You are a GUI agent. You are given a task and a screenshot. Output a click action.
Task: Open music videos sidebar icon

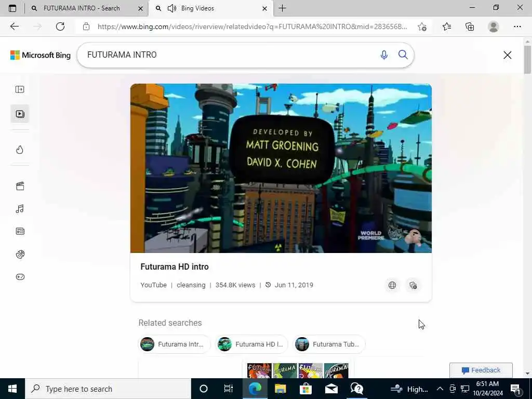[20, 209]
